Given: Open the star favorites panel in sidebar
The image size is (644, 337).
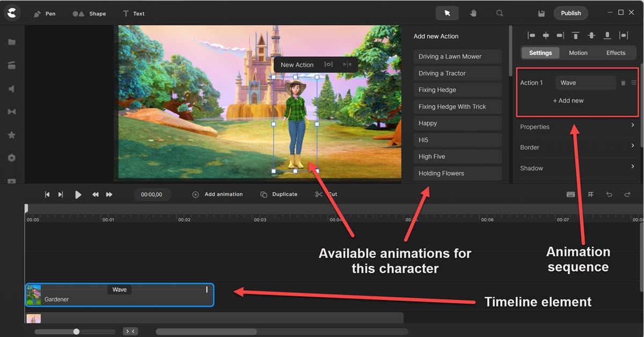Looking at the screenshot, I should point(12,135).
